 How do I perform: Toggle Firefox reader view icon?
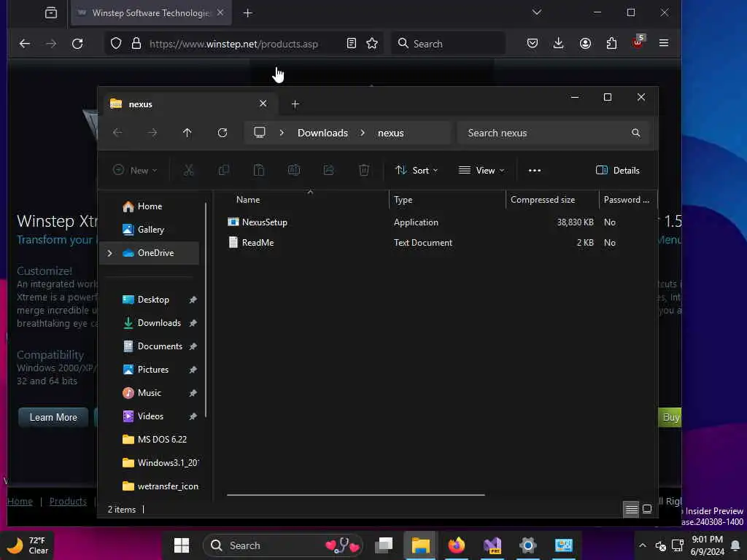tap(352, 43)
